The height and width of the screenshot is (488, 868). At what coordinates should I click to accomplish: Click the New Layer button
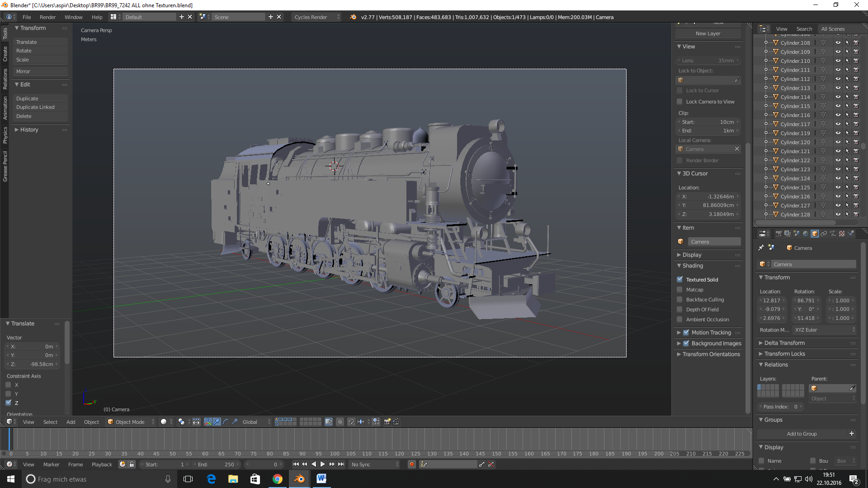(x=708, y=33)
